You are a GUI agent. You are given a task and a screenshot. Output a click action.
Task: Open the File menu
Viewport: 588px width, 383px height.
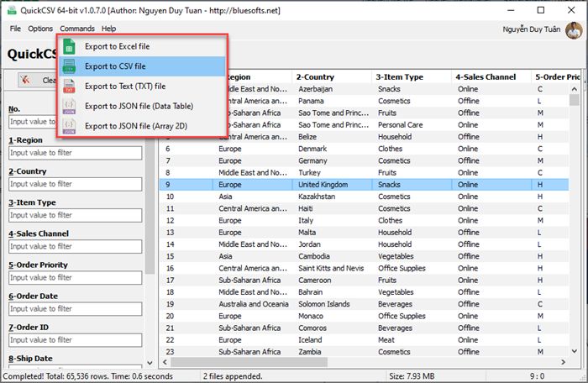[x=15, y=29]
